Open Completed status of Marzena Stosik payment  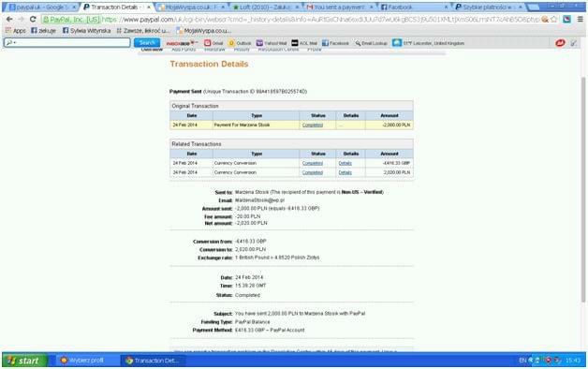(313, 125)
